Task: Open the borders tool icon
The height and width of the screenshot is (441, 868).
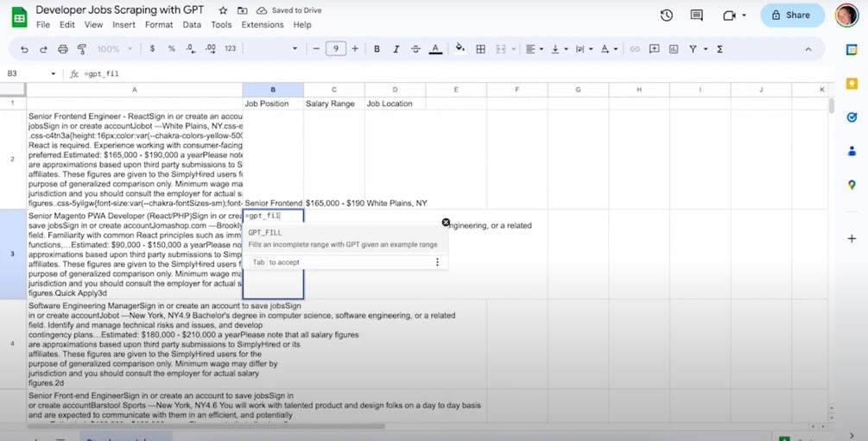Action: [480, 49]
